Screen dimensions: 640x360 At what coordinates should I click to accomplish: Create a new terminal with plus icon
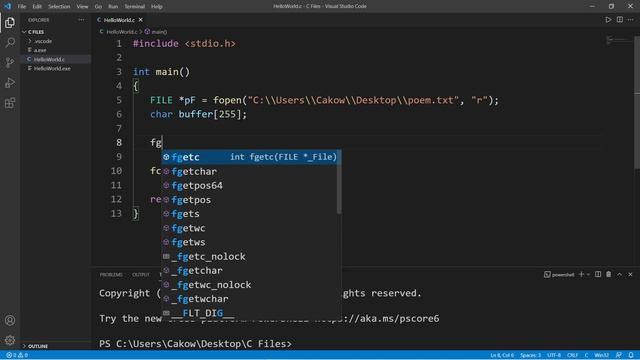(581, 275)
